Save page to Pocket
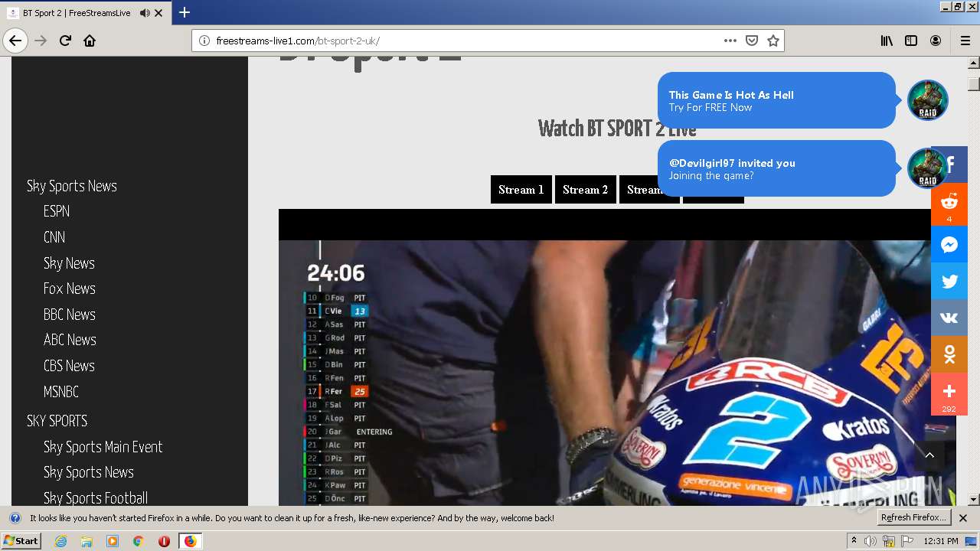The width and height of the screenshot is (980, 551). coord(752,41)
